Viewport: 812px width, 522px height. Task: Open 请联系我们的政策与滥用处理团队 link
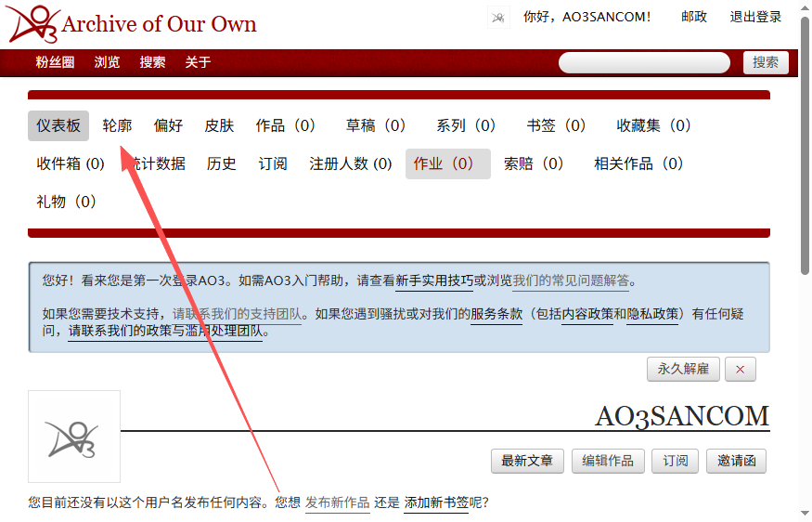166,331
